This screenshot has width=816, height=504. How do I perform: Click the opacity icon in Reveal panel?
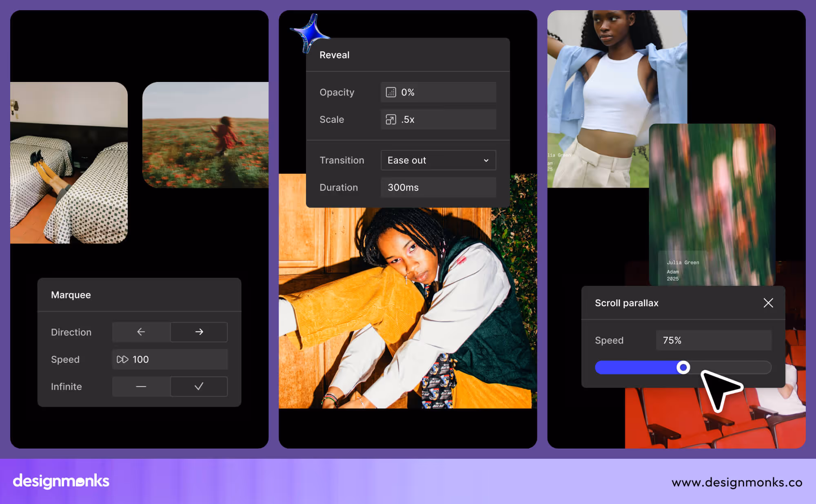click(390, 92)
